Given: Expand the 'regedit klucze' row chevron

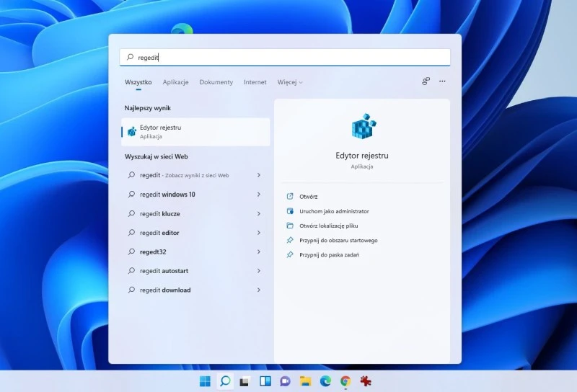Looking at the screenshot, I should [259, 213].
